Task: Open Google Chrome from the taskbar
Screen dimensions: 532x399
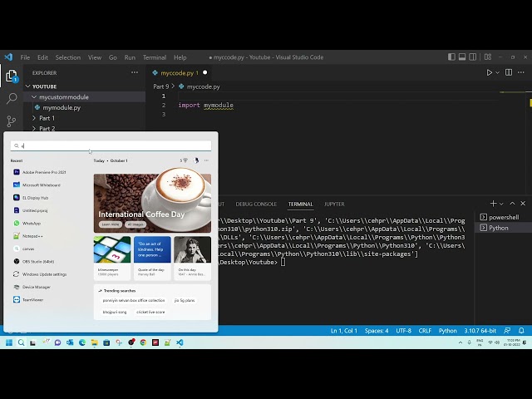Action: (x=143, y=342)
